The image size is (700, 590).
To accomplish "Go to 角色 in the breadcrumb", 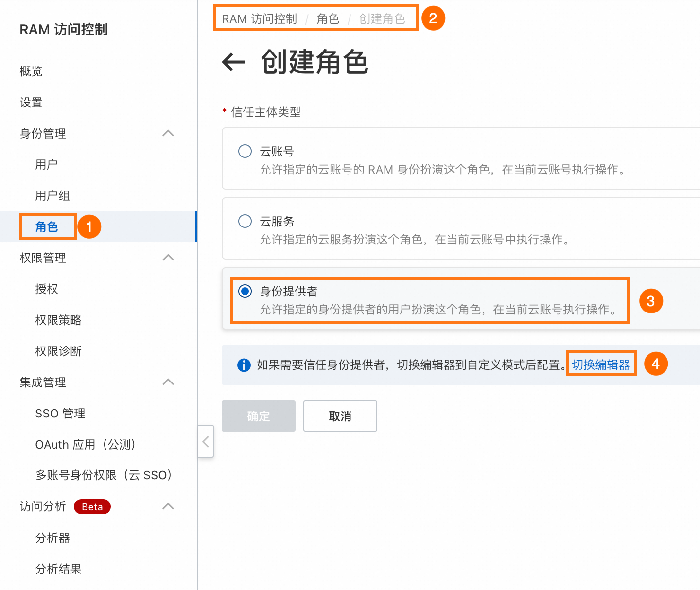I will click(x=328, y=19).
